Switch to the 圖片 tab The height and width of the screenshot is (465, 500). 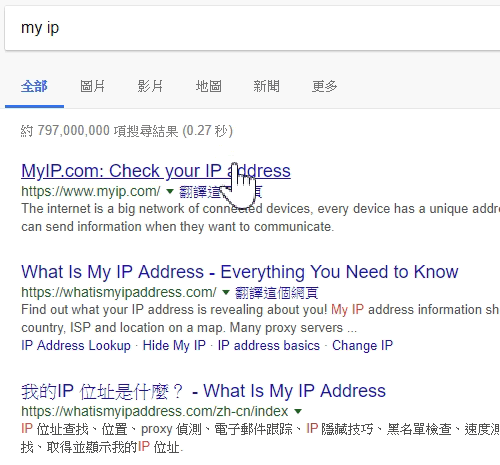point(92,86)
